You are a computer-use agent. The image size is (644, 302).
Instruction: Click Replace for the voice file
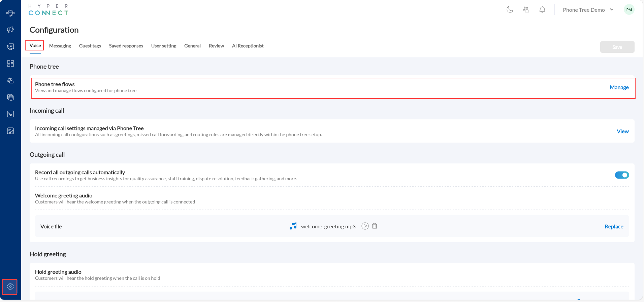point(614,227)
